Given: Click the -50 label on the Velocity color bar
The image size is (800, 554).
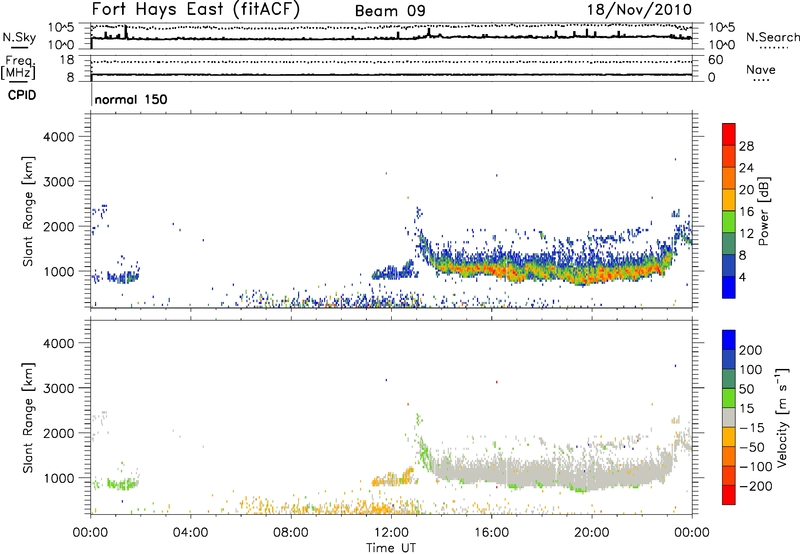Looking at the screenshot, I should point(752,447).
